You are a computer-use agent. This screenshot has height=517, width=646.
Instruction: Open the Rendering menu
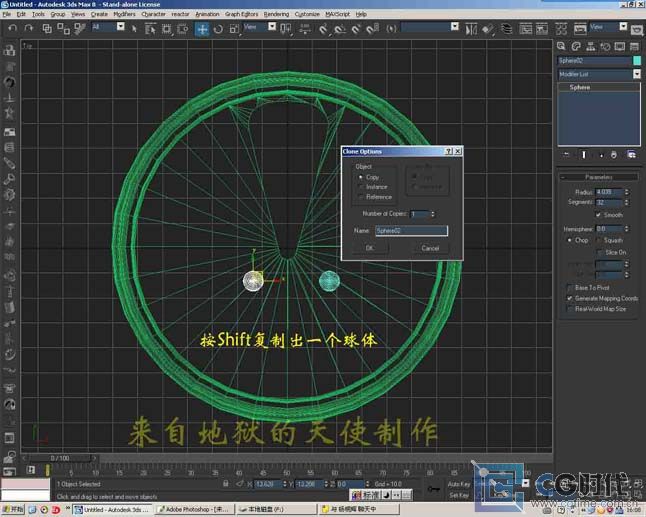[276, 14]
